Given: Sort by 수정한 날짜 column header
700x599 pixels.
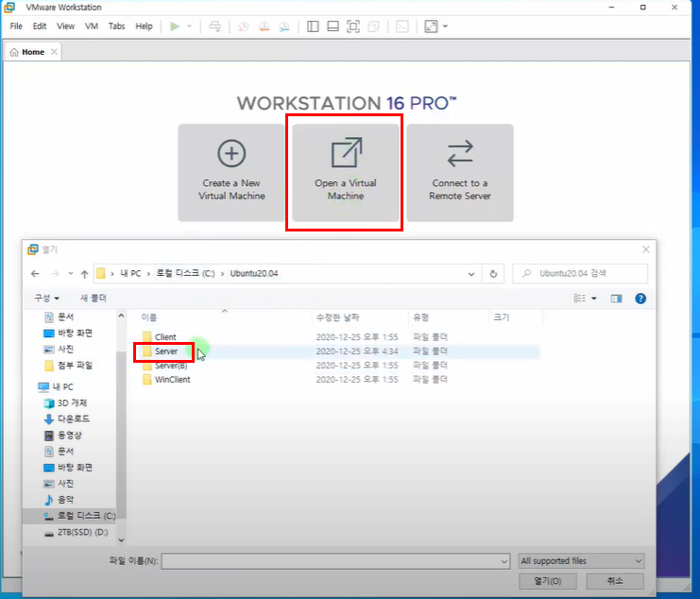Looking at the screenshot, I should coord(337,317).
